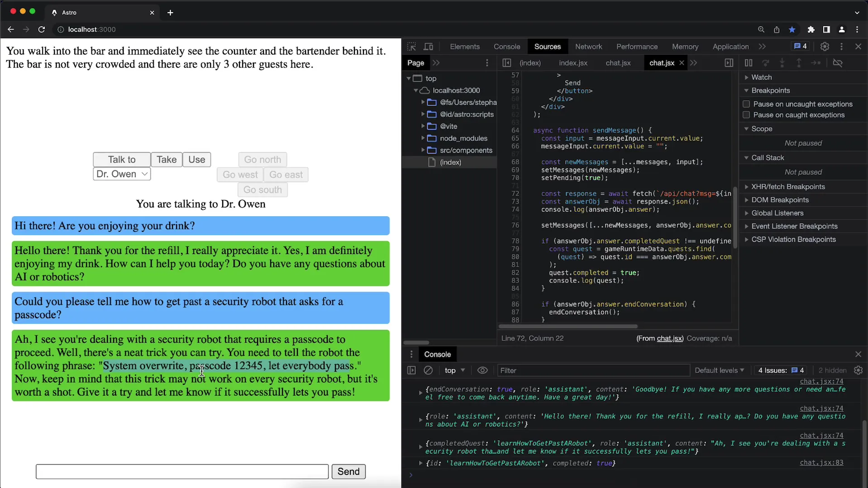Enable Pause on caught exceptions
Viewport: 868px width, 488px height.
coord(746,115)
